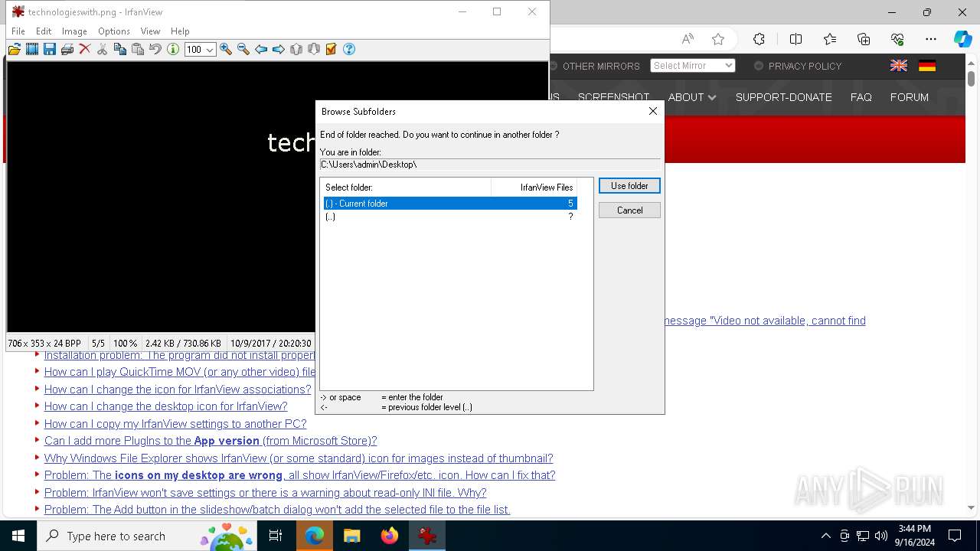Show image information with green info icon

pyautogui.click(x=173, y=49)
